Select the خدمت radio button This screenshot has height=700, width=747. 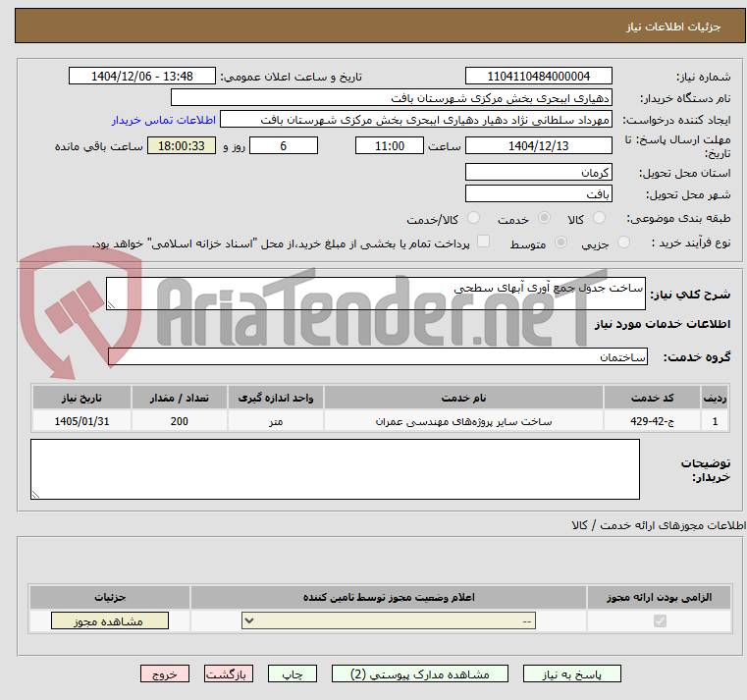click(x=544, y=218)
